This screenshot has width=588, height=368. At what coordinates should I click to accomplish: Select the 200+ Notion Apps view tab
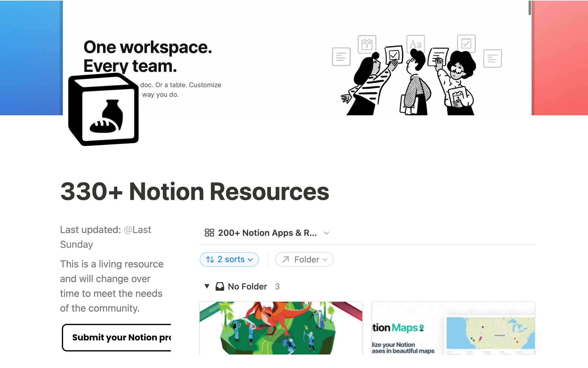pyautogui.click(x=267, y=233)
